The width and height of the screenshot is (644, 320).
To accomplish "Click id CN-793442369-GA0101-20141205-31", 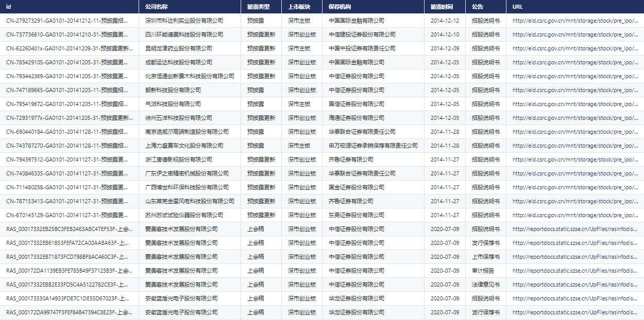I will (67, 76).
